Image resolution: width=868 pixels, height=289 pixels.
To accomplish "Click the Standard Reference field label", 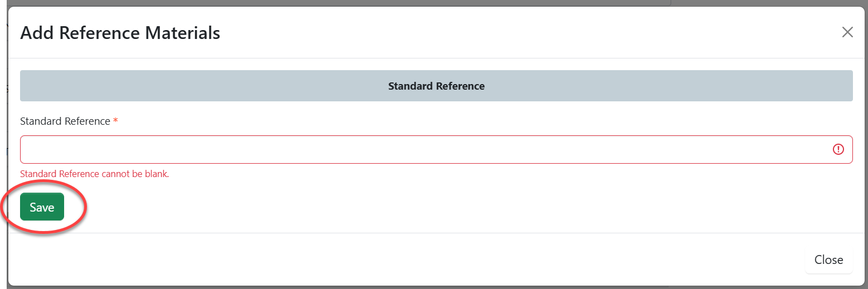I will [x=65, y=121].
